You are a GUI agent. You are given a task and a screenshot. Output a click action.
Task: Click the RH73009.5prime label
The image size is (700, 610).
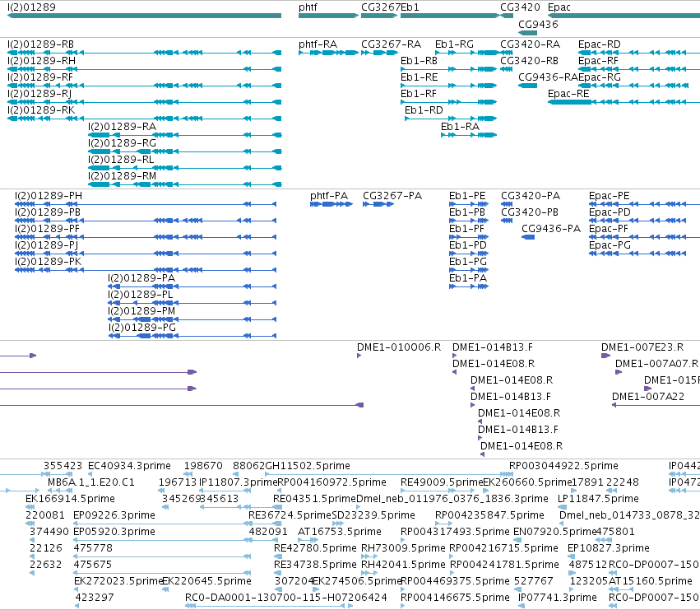pos(403,548)
